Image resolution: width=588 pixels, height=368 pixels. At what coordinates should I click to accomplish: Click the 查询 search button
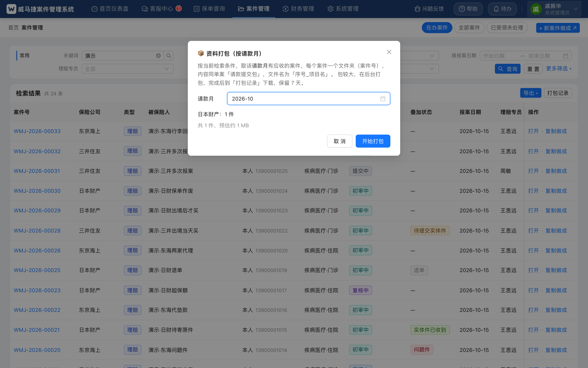[508, 69]
